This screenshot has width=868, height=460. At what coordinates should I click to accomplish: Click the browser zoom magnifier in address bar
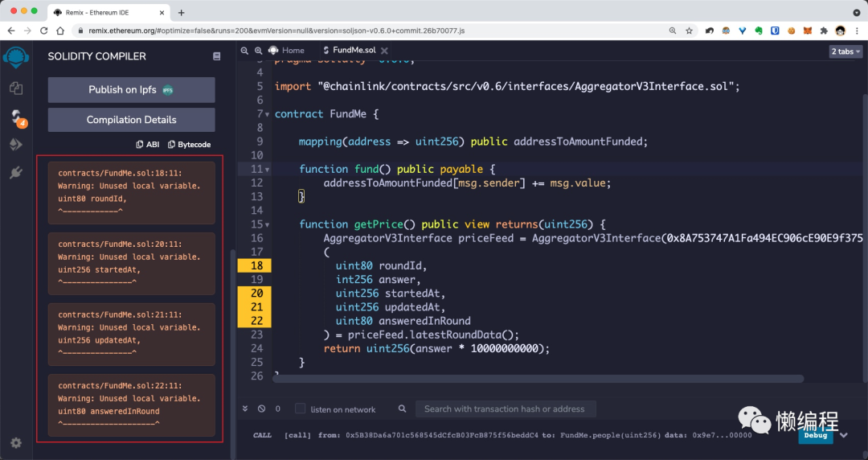point(673,31)
